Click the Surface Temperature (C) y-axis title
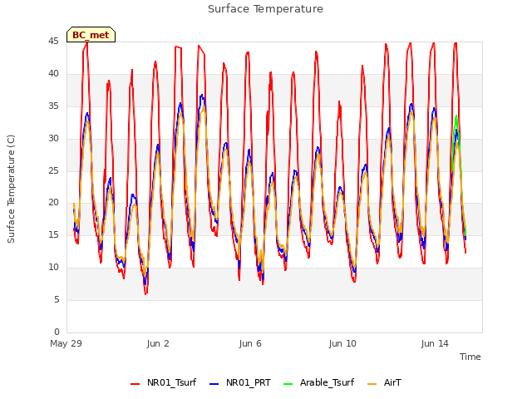Viewport: 532px width, 399px height. (x=11, y=189)
